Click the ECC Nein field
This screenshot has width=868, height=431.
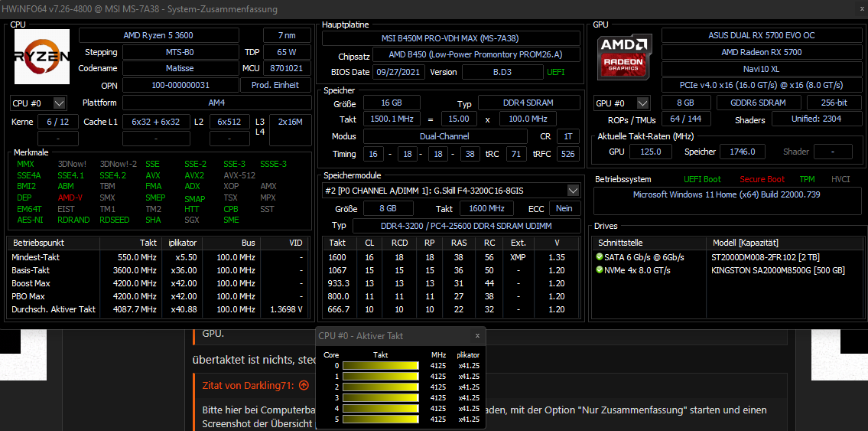pos(564,208)
